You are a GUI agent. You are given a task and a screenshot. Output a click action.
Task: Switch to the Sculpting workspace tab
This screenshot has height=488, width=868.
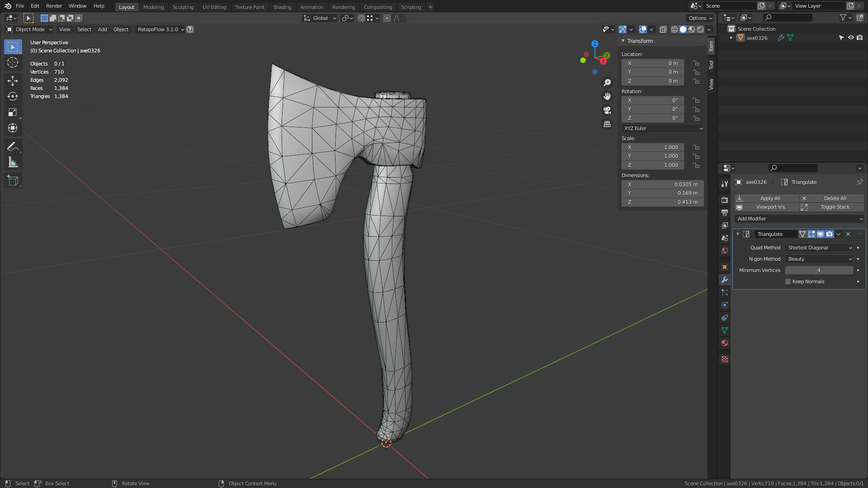click(x=183, y=7)
